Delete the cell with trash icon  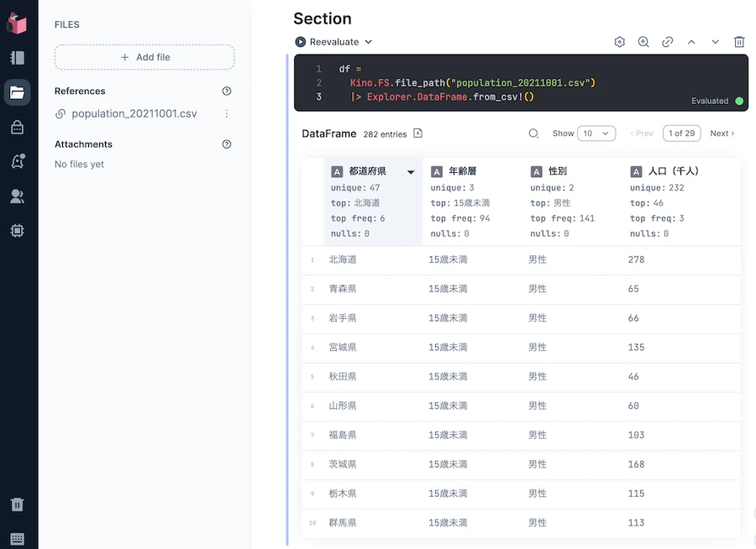click(739, 42)
